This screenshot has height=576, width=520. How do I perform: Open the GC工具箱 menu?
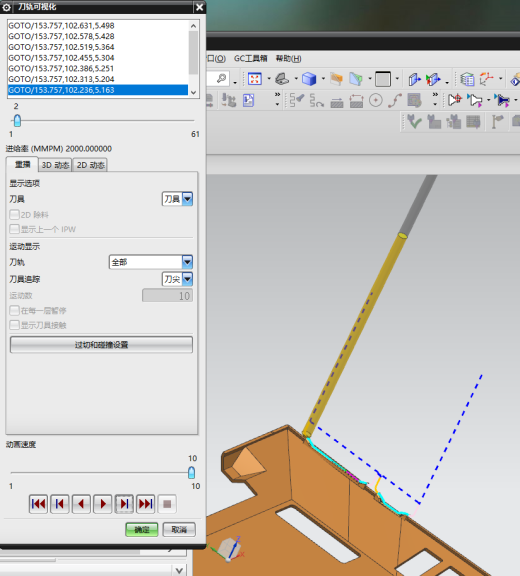coord(250,59)
